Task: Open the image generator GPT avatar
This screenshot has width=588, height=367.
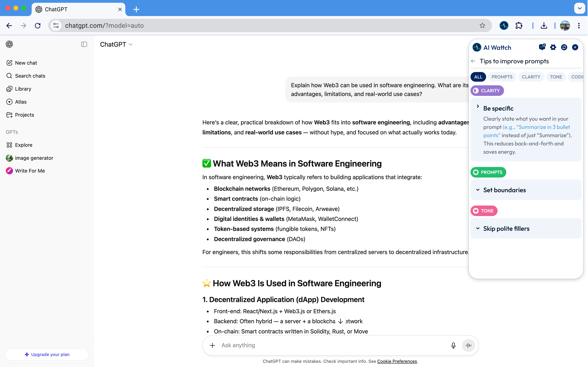Action: (9, 158)
